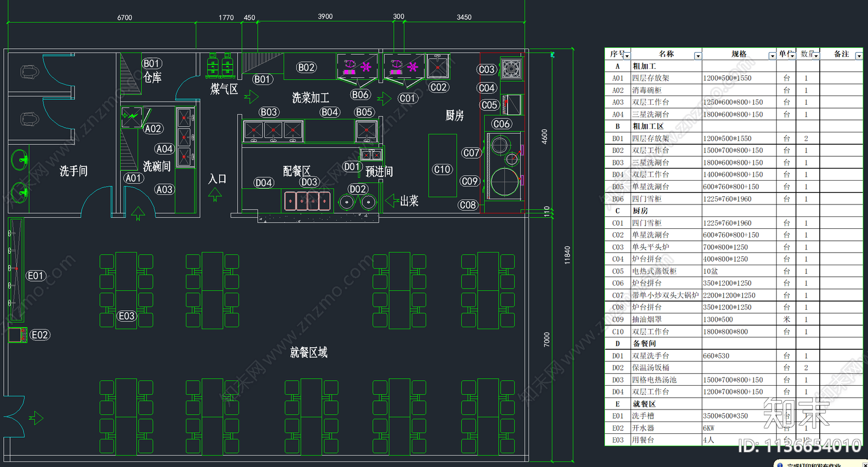Select the 2200*1200*1250 spec cell
Screen dimensions: 868x467
click(739, 295)
